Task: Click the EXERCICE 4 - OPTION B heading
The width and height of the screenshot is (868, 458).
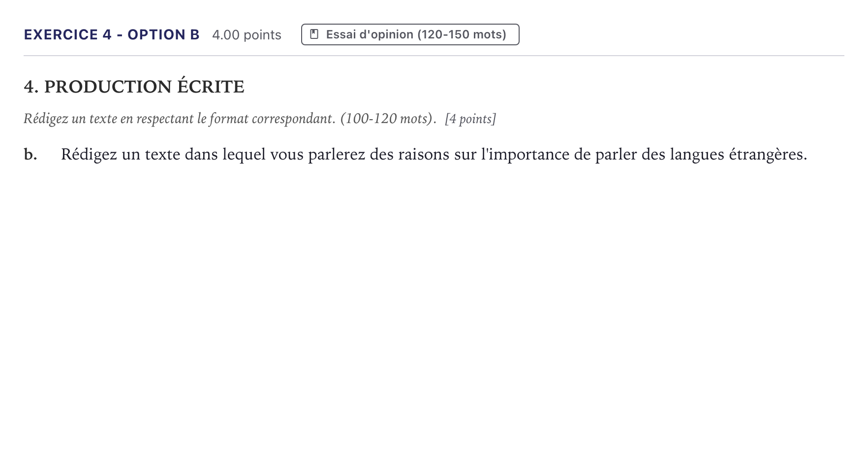Action: click(112, 34)
